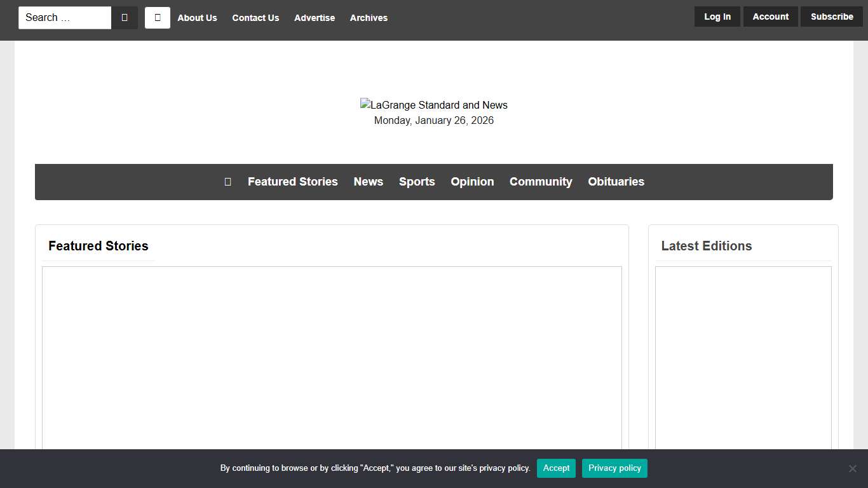Screen dimensions: 868x488
Task: Dismiss the cookie notice with X icon
Action: (852, 468)
